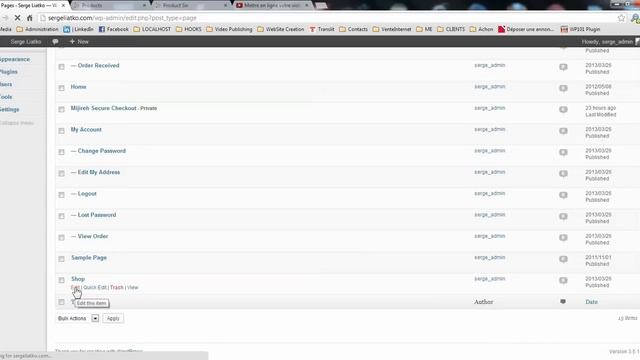640x360 pixels.
Task: Open comments bubble for Order Received row
Action: [563, 67]
